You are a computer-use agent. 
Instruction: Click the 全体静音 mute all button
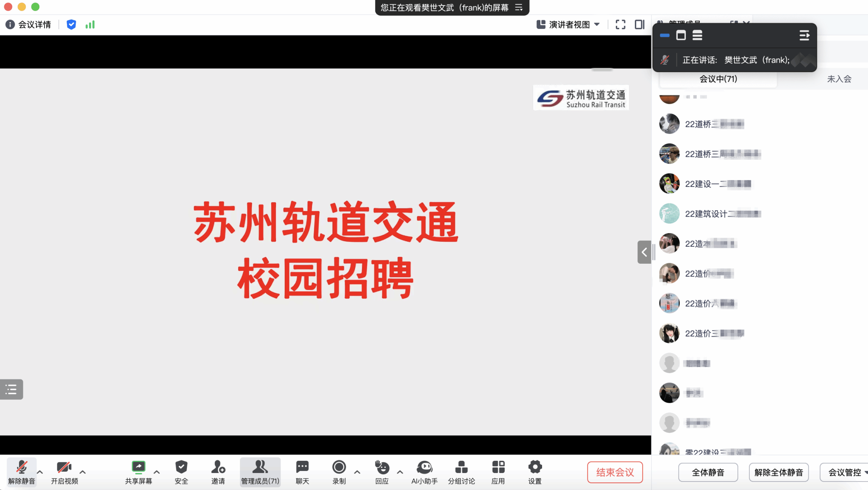pyautogui.click(x=708, y=472)
